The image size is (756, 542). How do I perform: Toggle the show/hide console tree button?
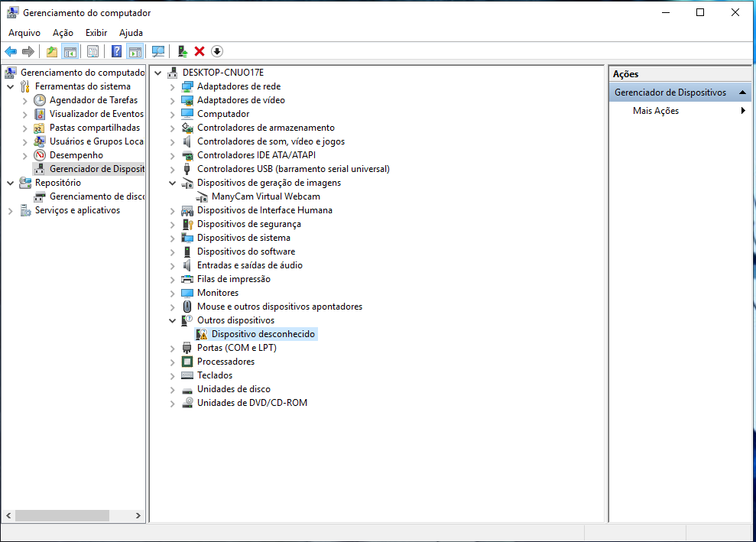coord(70,51)
